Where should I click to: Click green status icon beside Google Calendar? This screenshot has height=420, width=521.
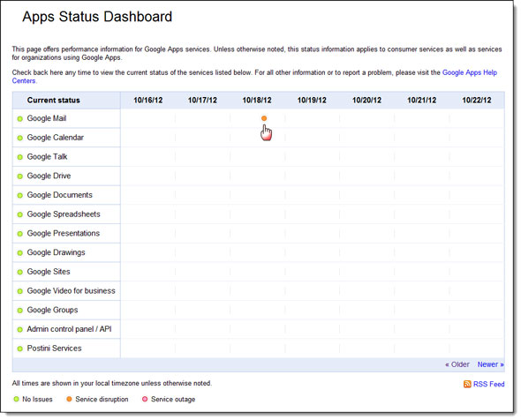coord(20,138)
